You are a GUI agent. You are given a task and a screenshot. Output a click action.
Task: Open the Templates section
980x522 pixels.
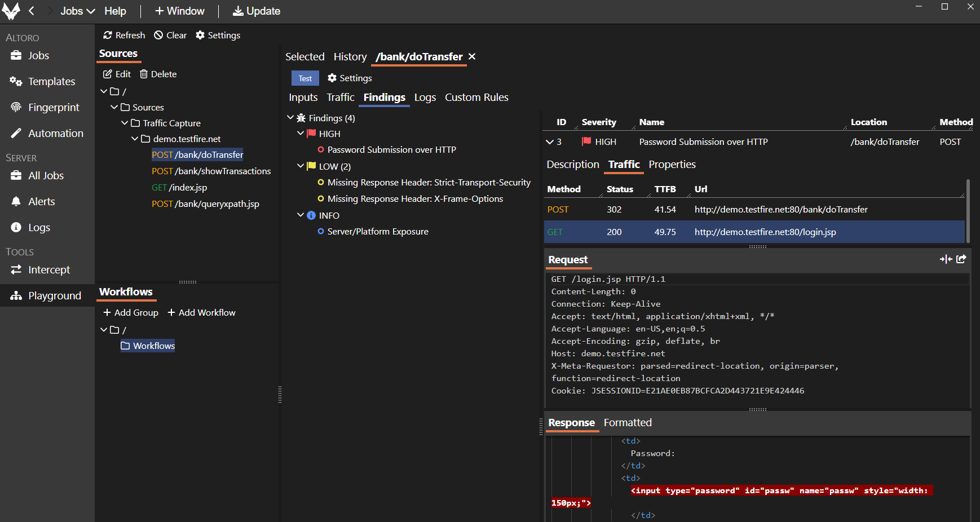[43, 81]
